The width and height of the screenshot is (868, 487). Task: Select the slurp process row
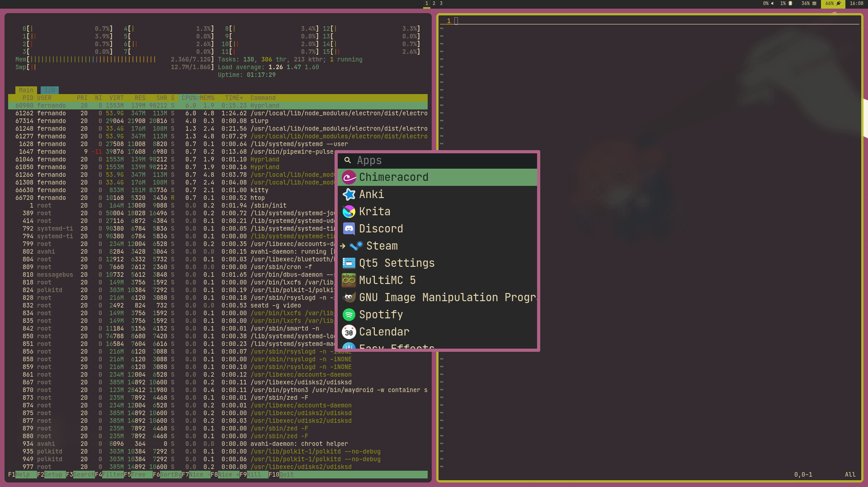218,121
